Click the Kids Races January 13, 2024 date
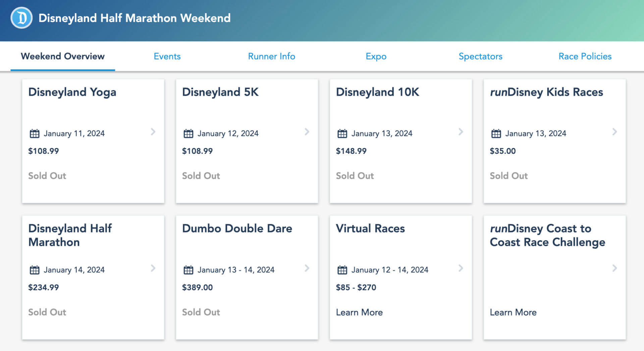The width and height of the screenshot is (644, 351). [536, 133]
